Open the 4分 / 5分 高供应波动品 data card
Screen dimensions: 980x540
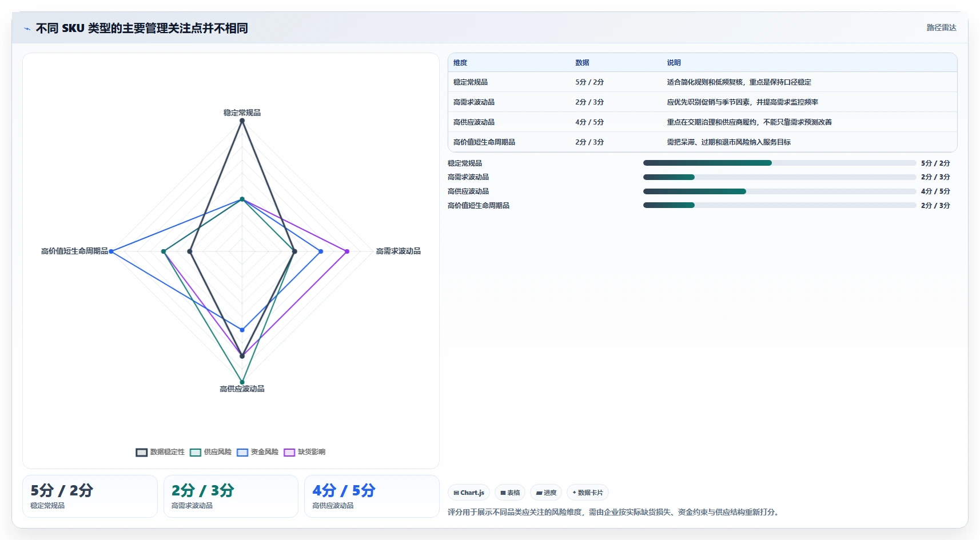372,496
